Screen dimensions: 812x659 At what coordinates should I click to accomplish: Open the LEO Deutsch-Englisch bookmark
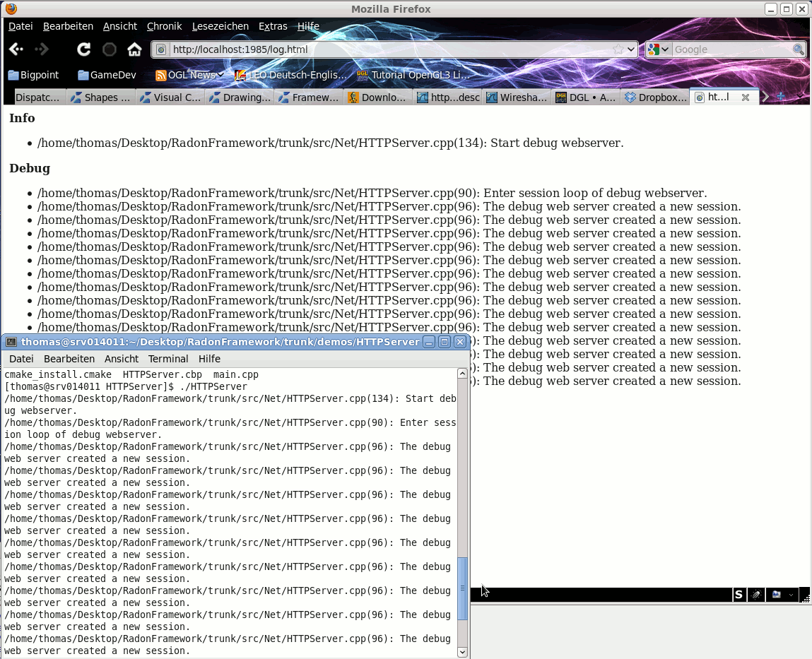point(291,75)
